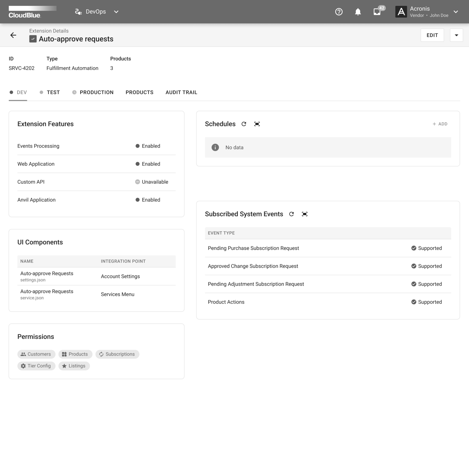This screenshot has width=469, height=476.
Task: Click the DevOps module icon
Action: 78,12
